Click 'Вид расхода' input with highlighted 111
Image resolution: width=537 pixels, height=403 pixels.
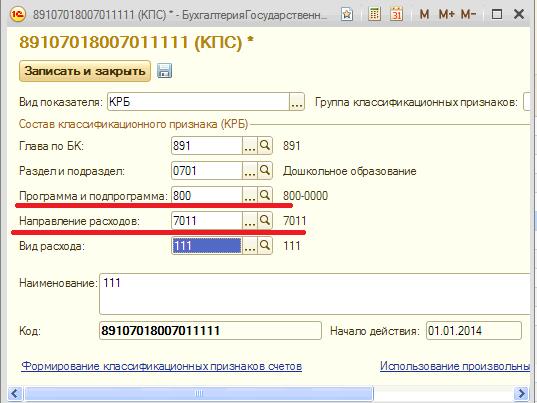tap(207, 246)
